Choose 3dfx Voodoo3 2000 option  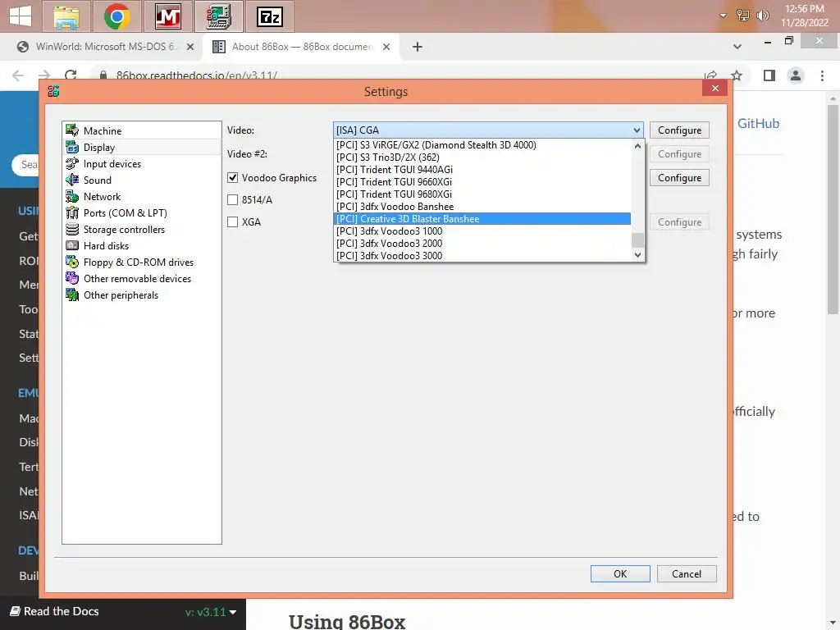pyautogui.click(x=482, y=243)
